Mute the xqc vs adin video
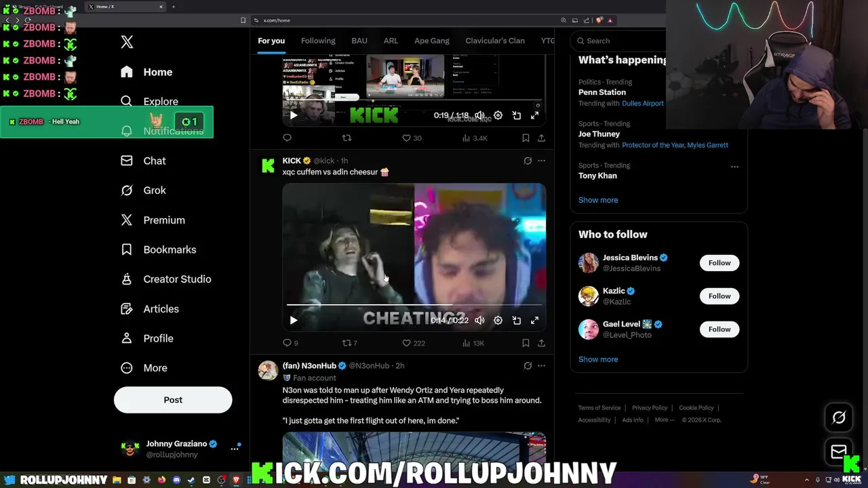 479,320
